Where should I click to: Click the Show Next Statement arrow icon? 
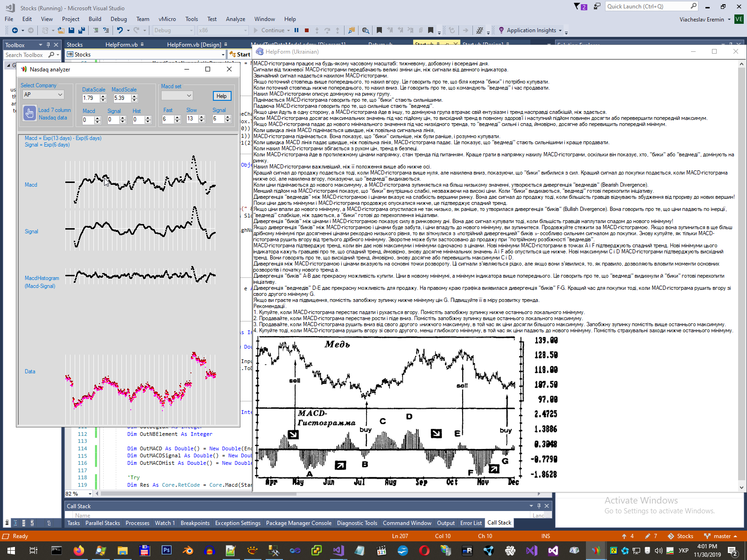click(x=465, y=30)
